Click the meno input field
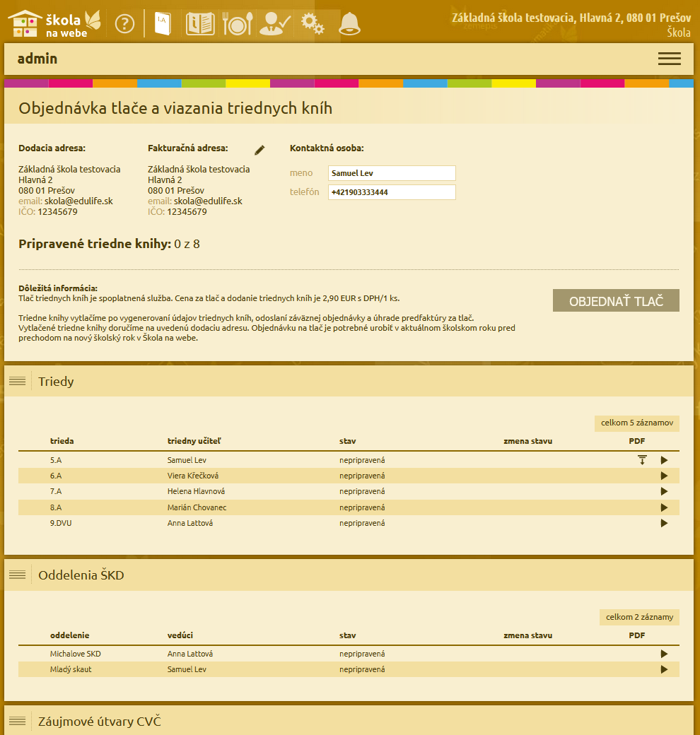 pyautogui.click(x=392, y=173)
